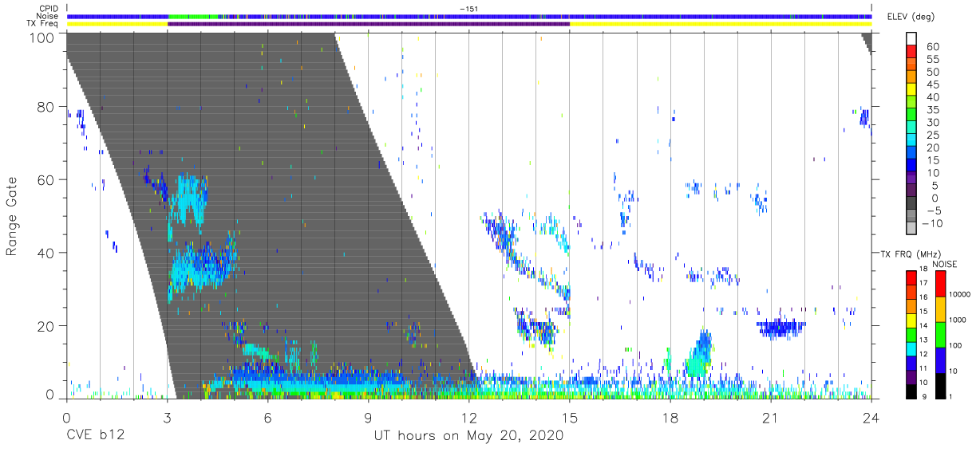
Task: Click the purple segment of the TX Freq bar
Action: pyautogui.click(x=369, y=24)
